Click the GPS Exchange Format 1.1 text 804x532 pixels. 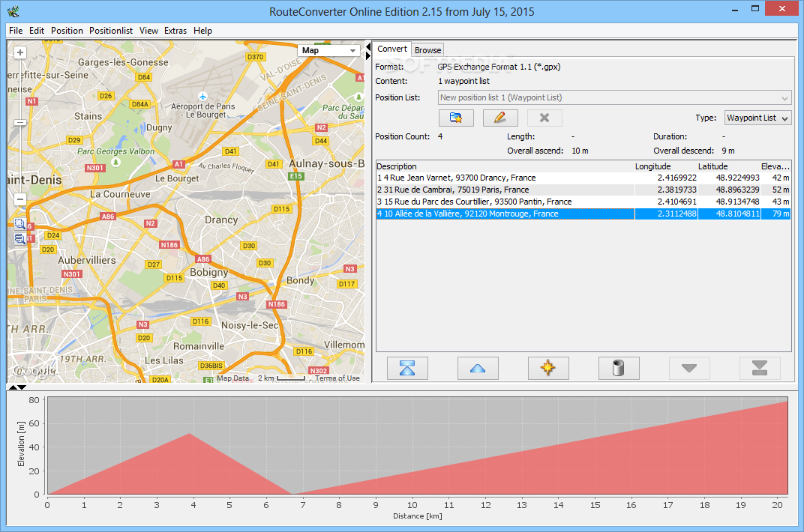pos(499,67)
